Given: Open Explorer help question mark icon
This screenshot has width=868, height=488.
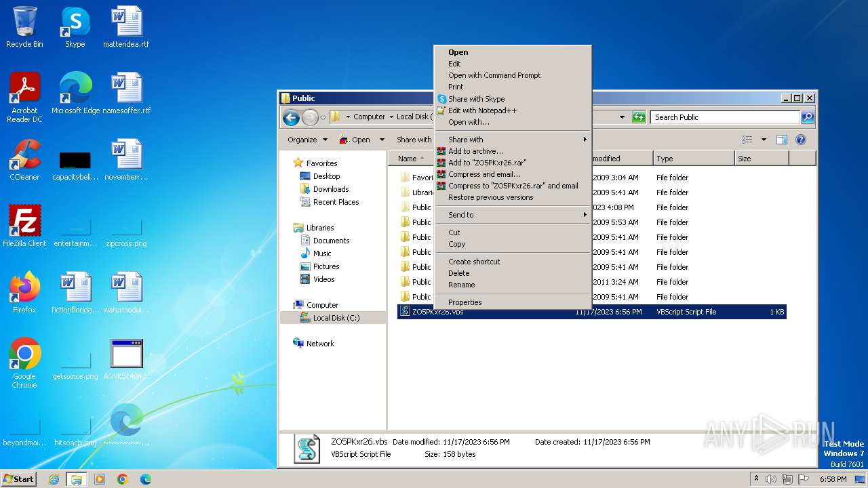Looking at the screenshot, I should 800,140.
